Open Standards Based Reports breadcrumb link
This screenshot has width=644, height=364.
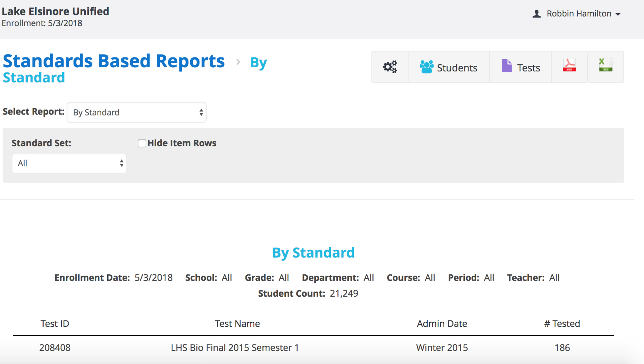point(114,61)
